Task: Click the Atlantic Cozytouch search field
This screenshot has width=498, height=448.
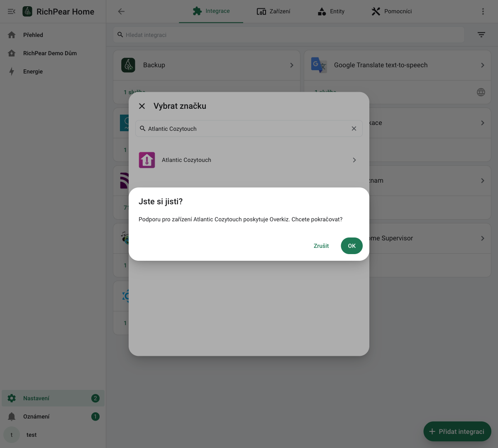Action: click(249, 129)
